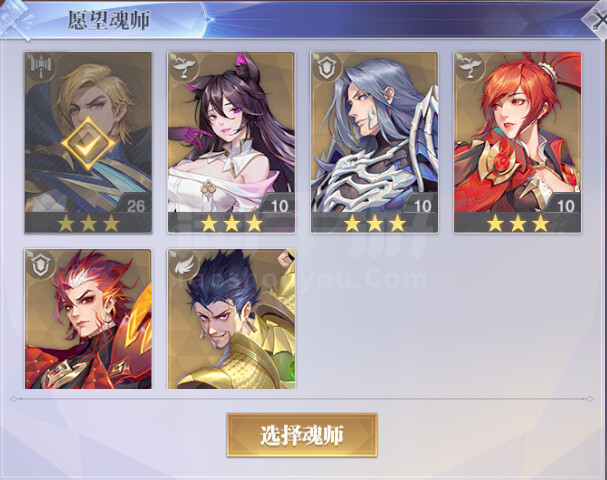Close the 愿望魂师 dialog with X icon
This screenshot has height=480, width=607.
coord(597,19)
